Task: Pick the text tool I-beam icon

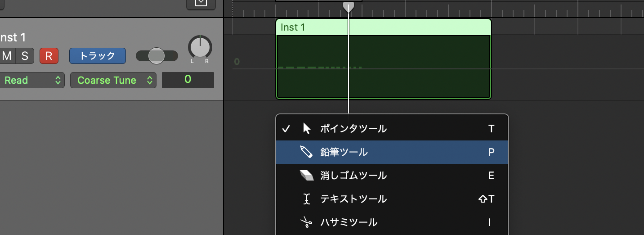Action: click(307, 199)
